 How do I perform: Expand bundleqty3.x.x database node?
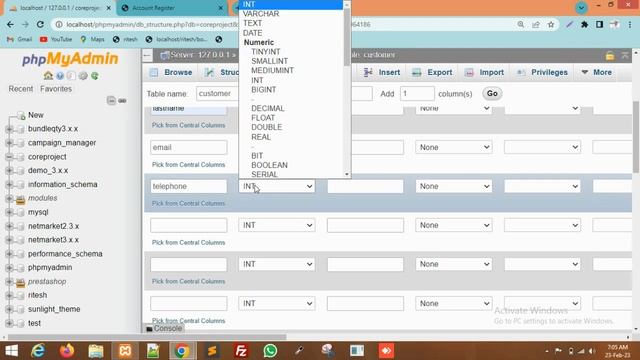point(9,129)
